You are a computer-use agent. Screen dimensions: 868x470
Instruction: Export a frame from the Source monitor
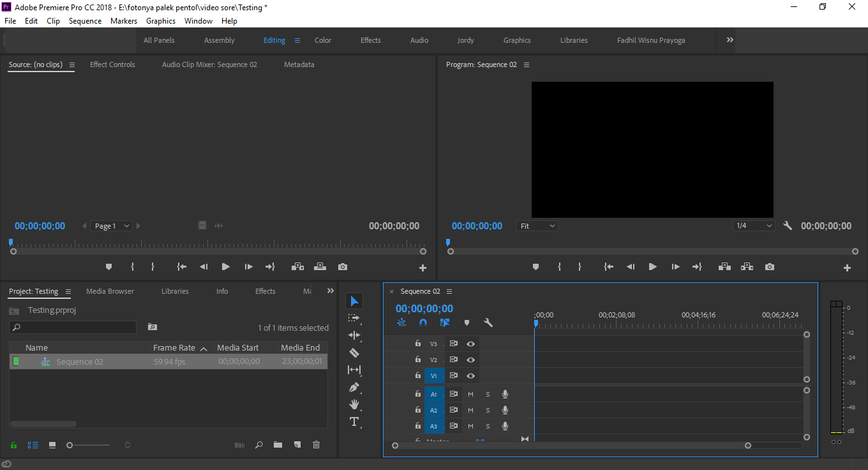343,267
